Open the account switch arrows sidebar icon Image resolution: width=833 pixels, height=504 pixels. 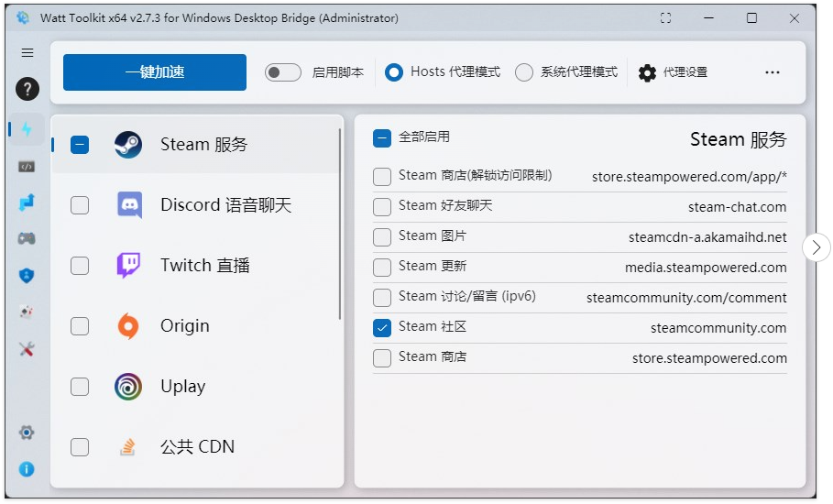[27, 203]
